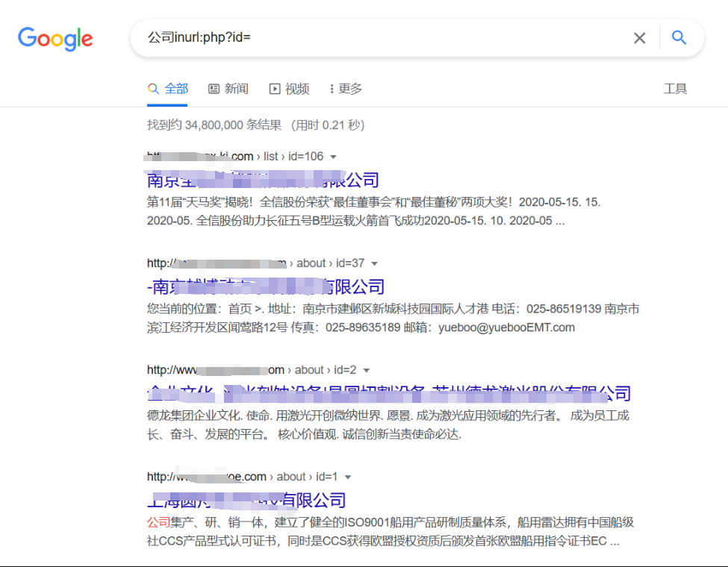
Task: Click the URL breadcrumb list › id=106
Action: (293, 157)
